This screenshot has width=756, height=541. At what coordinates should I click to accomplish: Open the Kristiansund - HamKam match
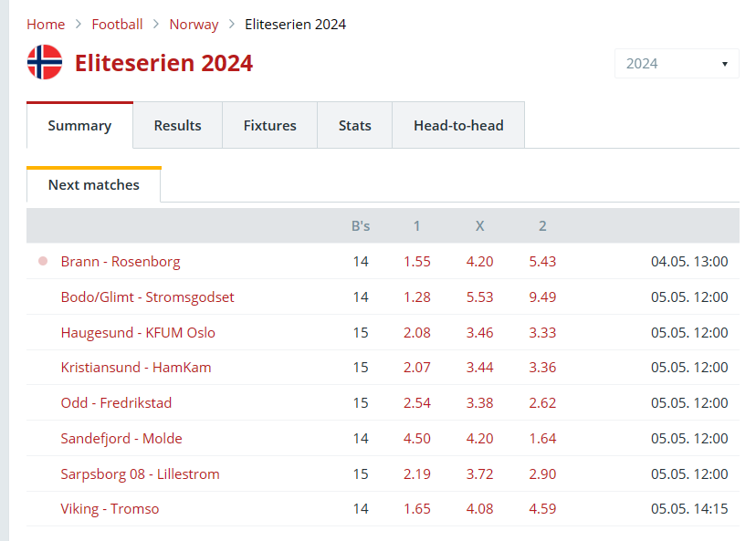(136, 367)
